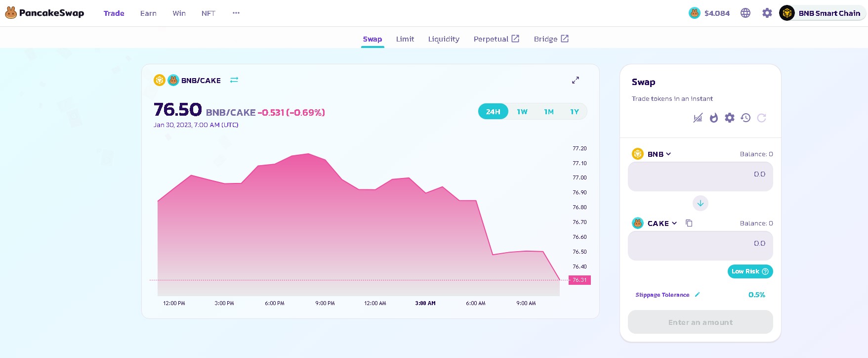Edit the Slippage Tolerance pencil
The width and height of the screenshot is (868, 358).
click(x=697, y=295)
